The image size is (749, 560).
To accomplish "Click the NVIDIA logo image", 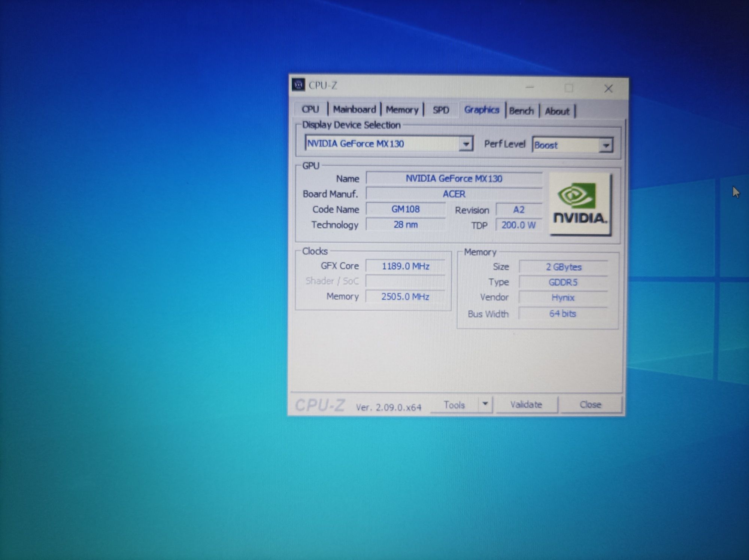I will (x=580, y=204).
